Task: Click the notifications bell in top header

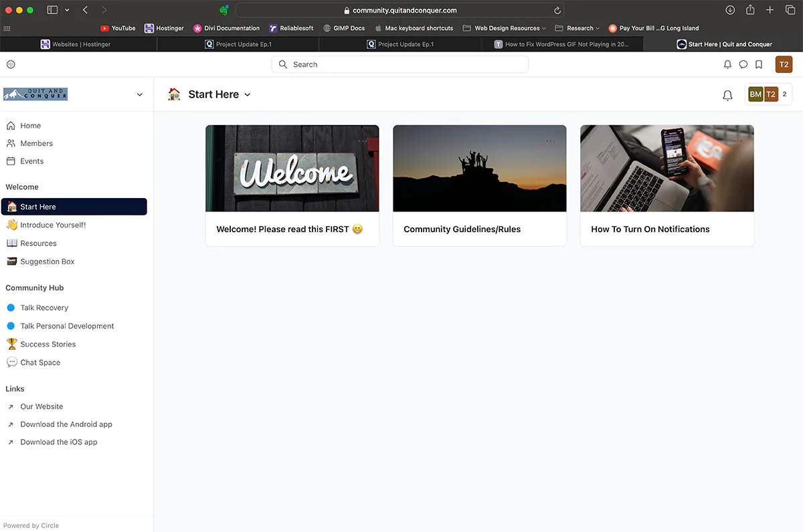Action: tap(727, 65)
